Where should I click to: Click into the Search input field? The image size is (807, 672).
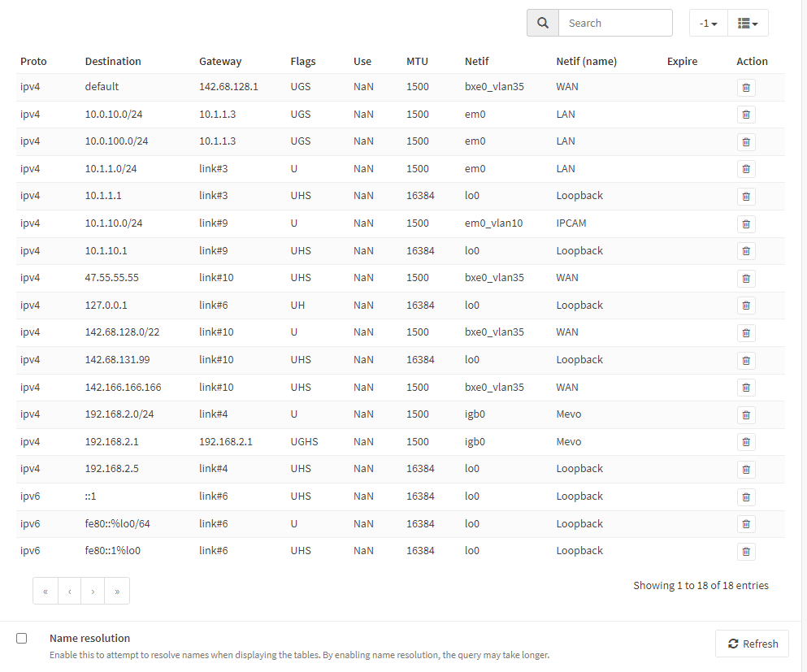pyautogui.click(x=615, y=23)
